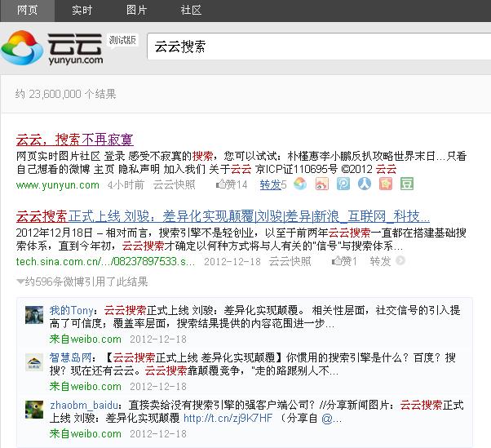491x448 pixels.
Task: Click the @… mention in zhaobm_baidu post
Action: coord(332,419)
